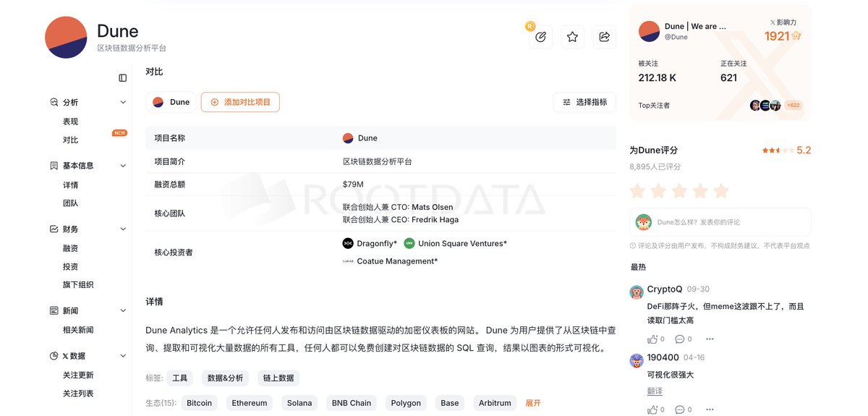
Task: Rate Dune one star
Action: (637, 191)
